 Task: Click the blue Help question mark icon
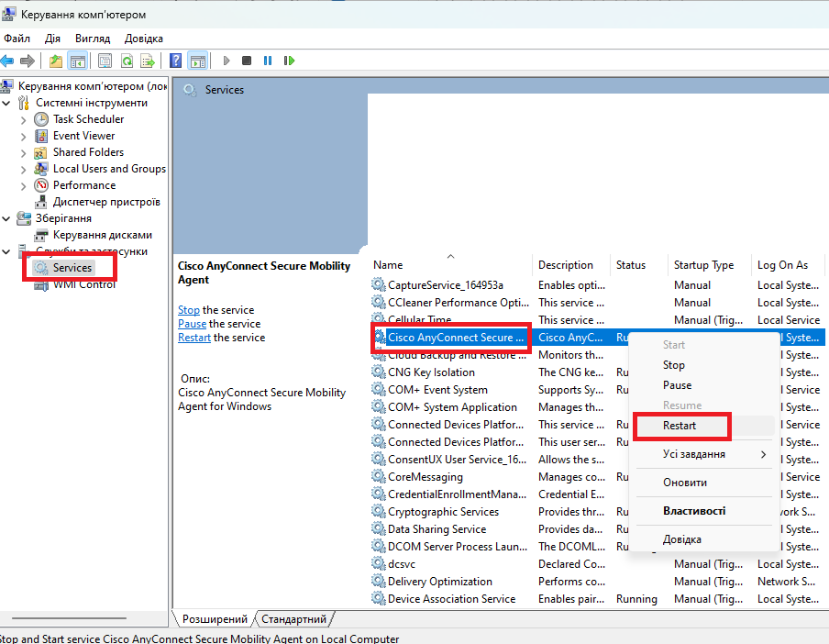point(175,61)
